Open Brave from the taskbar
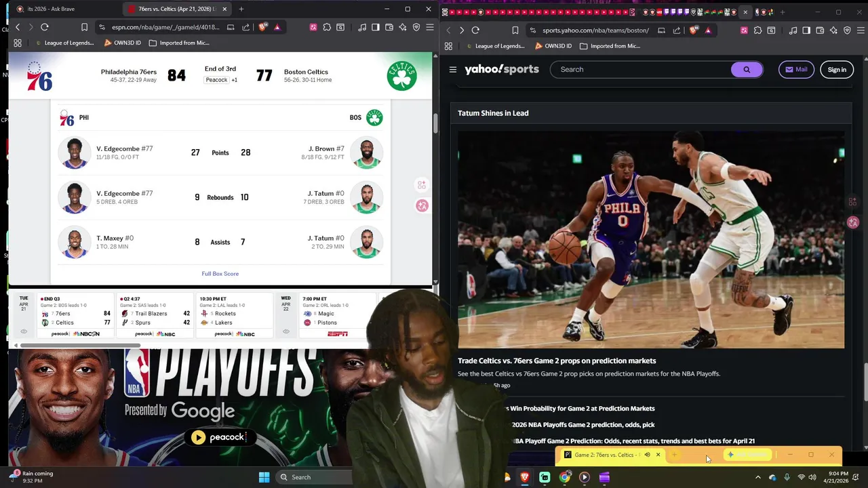Screen dimensions: 868x488 pyautogui.click(x=525, y=477)
